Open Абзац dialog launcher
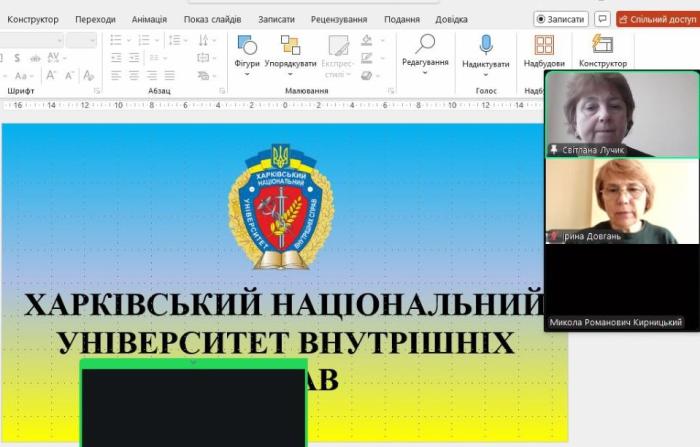 coord(222,91)
